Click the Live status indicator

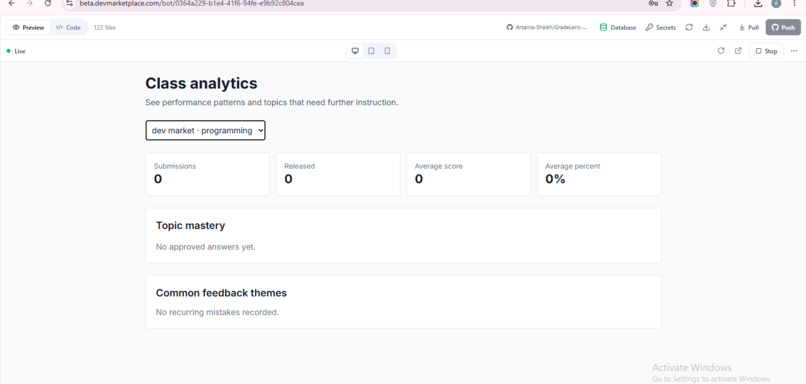click(x=16, y=51)
